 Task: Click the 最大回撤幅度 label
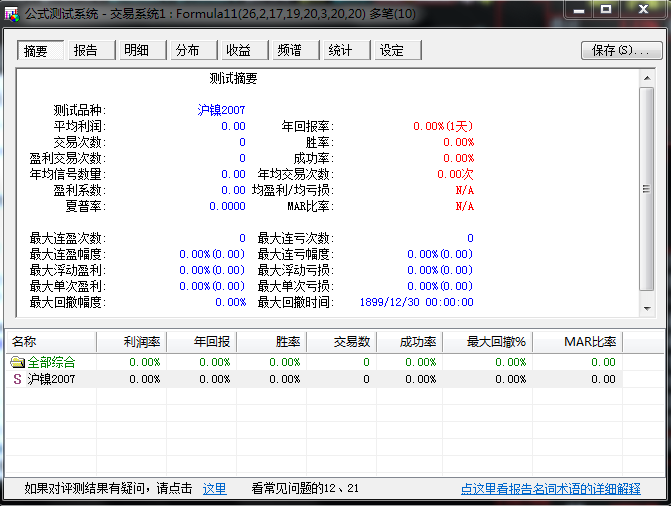(67, 302)
